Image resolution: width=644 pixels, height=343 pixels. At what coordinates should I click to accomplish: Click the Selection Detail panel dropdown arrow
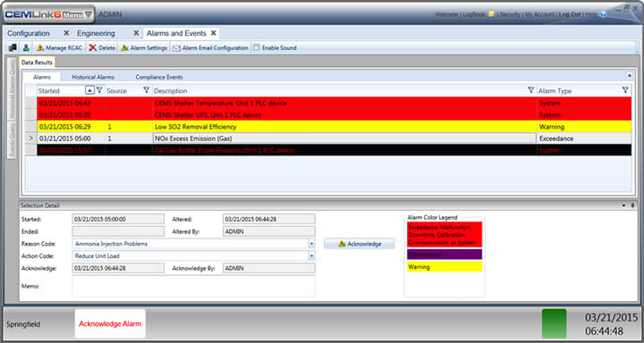[x=623, y=205]
